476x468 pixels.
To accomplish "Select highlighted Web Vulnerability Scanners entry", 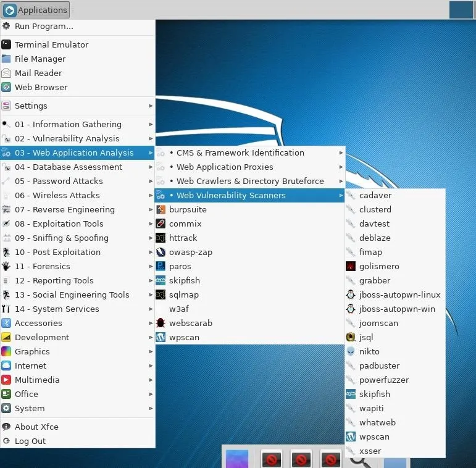I will point(249,195).
